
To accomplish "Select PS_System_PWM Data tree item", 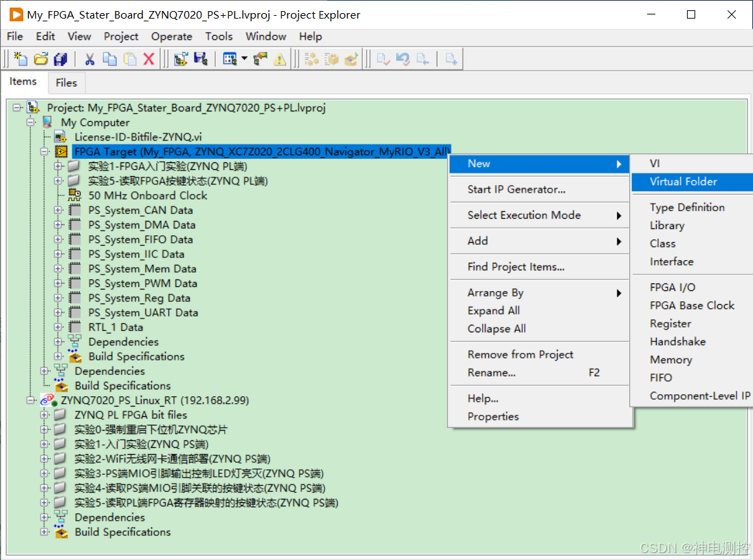I will pyautogui.click(x=142, y=283).
